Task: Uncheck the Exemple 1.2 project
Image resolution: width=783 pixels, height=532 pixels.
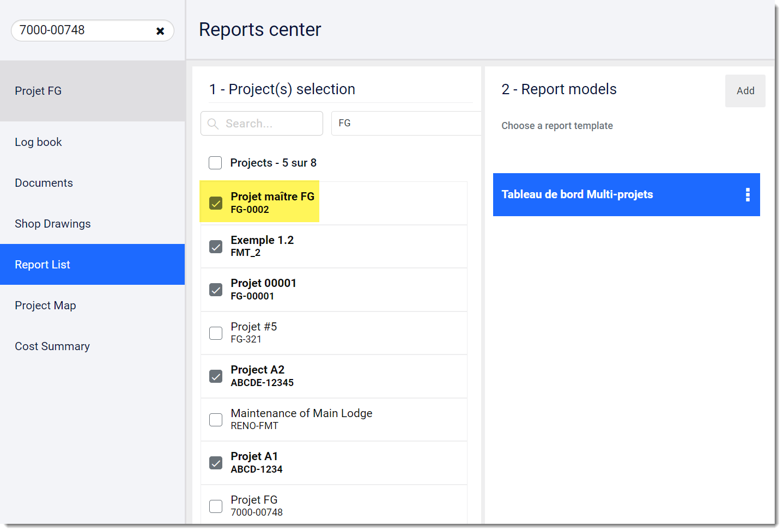Action: (215, 246)
